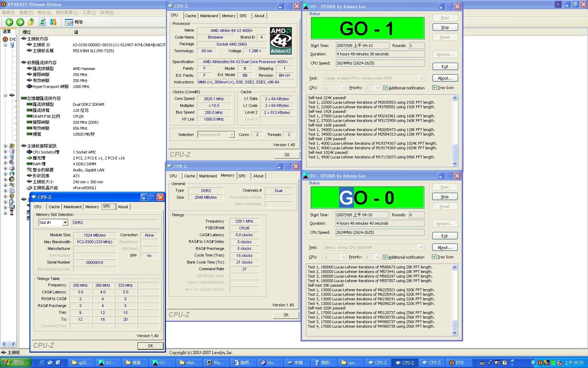Open the Slot #1 memory slot dropdown
The height and width of the screenshot is (368, 588).
coord(65,223)
